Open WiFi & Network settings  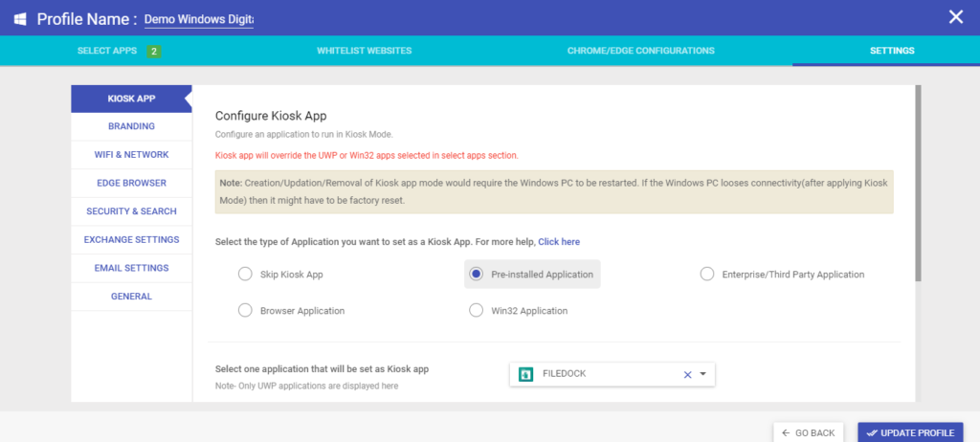click(131, 154)
